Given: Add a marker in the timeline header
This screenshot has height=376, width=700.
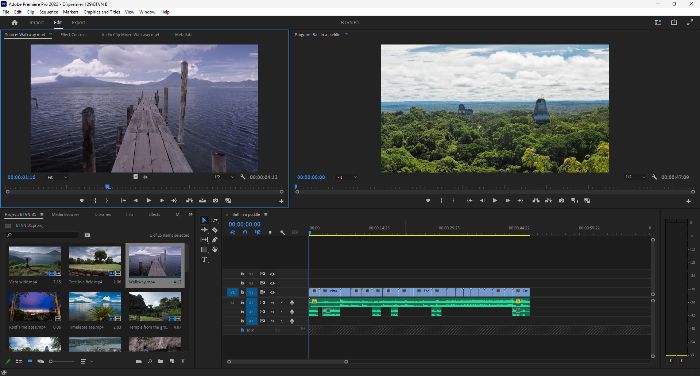Looking at the screenshot, I should [x=270, y=233].
